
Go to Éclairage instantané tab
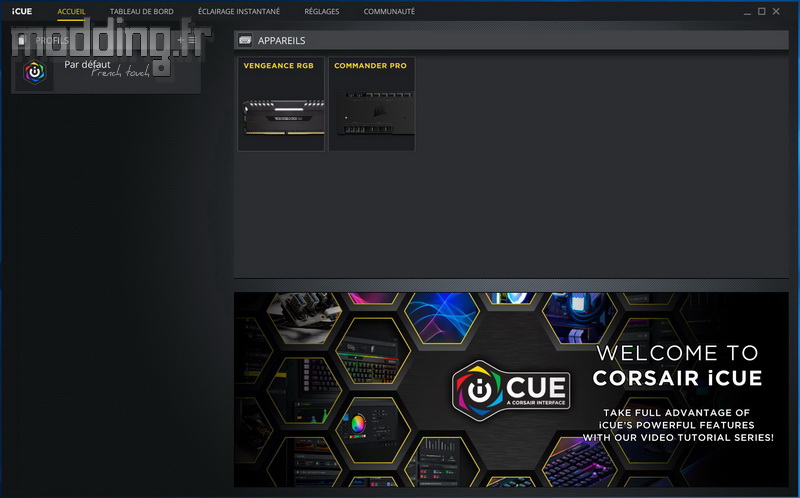click(x=239, y=11)
